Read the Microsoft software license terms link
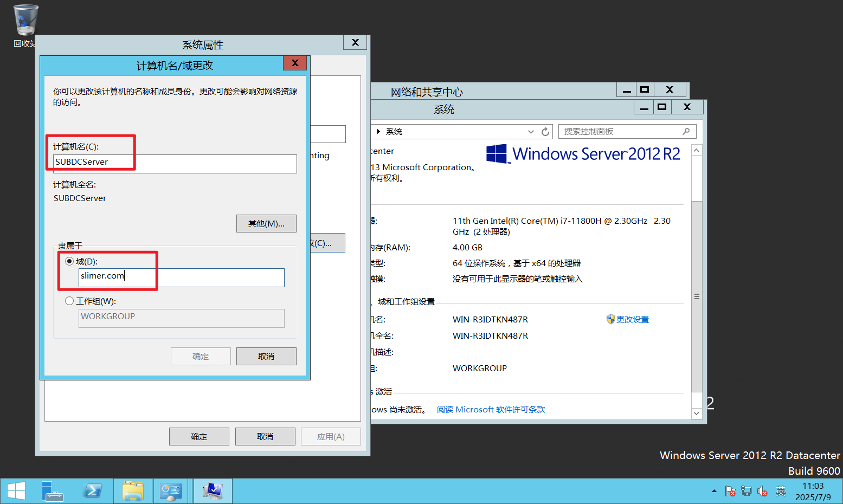Viewport: 843px width, 504px height. (x=491, y=409)
